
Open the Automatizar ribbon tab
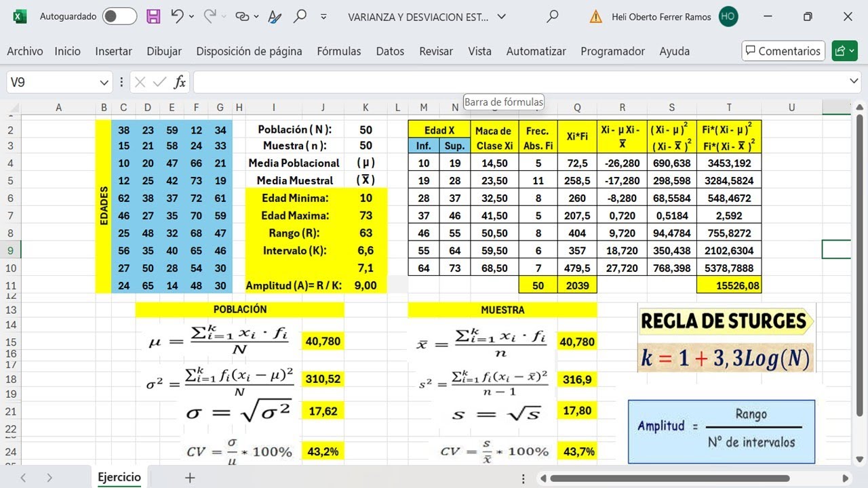[x=536, y=51]
